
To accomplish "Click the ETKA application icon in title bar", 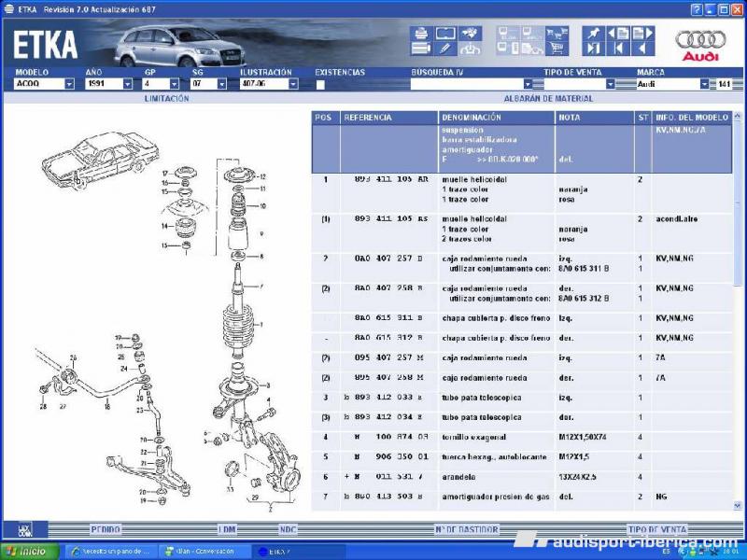I will coord(9,9).
